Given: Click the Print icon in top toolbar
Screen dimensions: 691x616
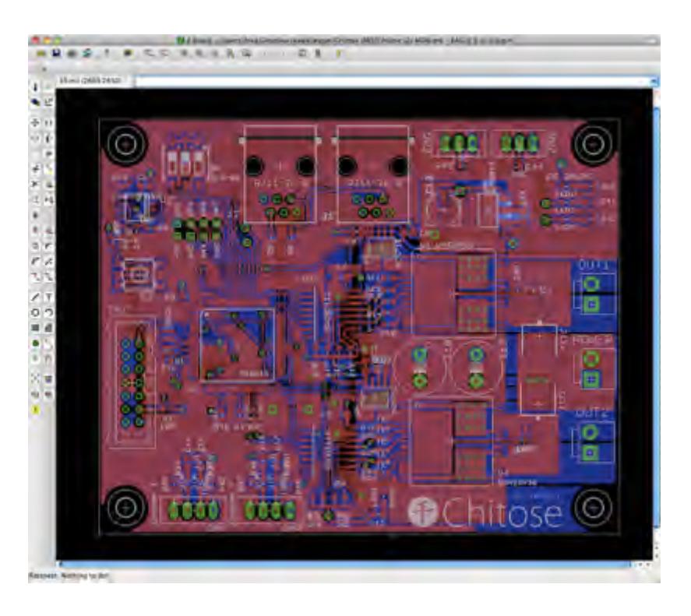Looking at the screenshot, I should pos(72,53).
